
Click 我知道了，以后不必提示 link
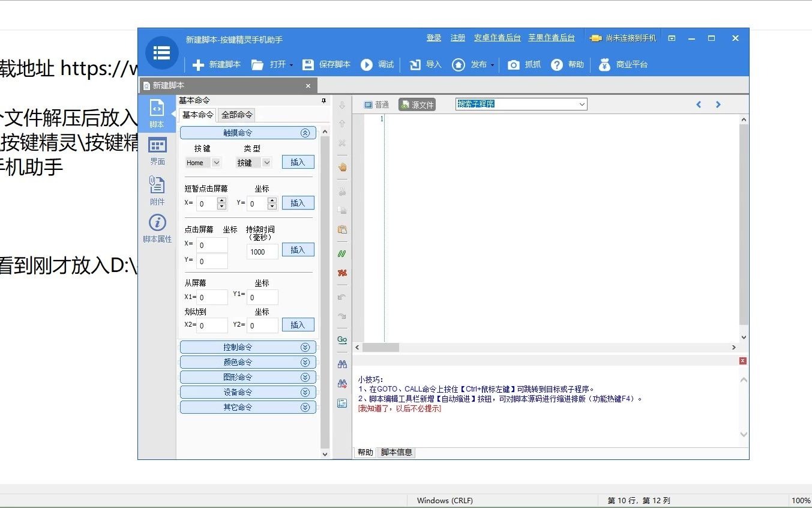pos(399,408)
